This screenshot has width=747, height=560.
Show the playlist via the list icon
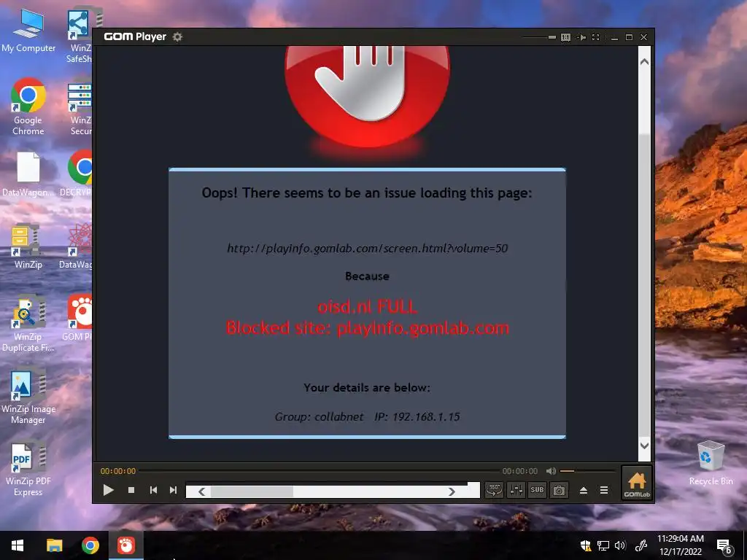click(603, 490)
